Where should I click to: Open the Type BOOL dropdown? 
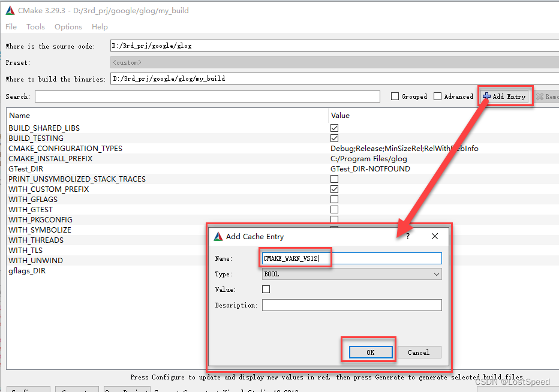point(352,274)
